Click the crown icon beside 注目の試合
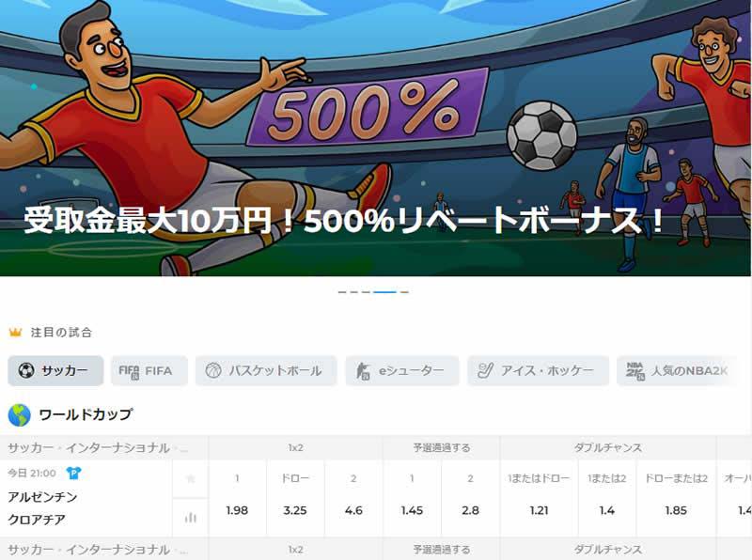The width and height of the screenshot is (752, 560). (15, 332)
